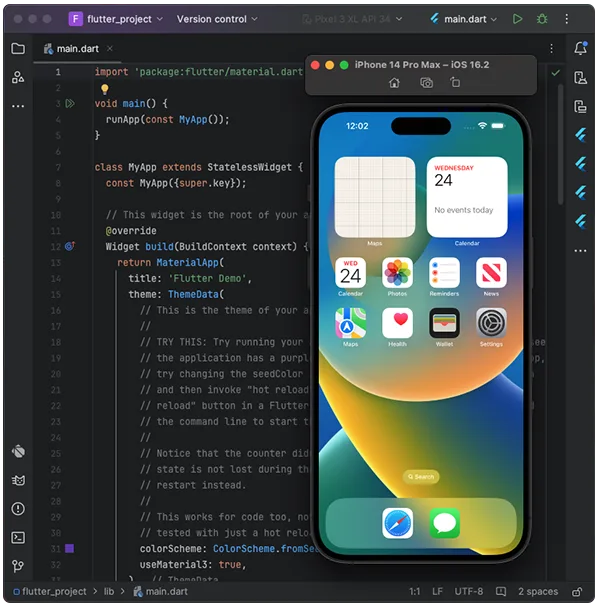Open IDE more actions kebab menu

coord(566,19)
